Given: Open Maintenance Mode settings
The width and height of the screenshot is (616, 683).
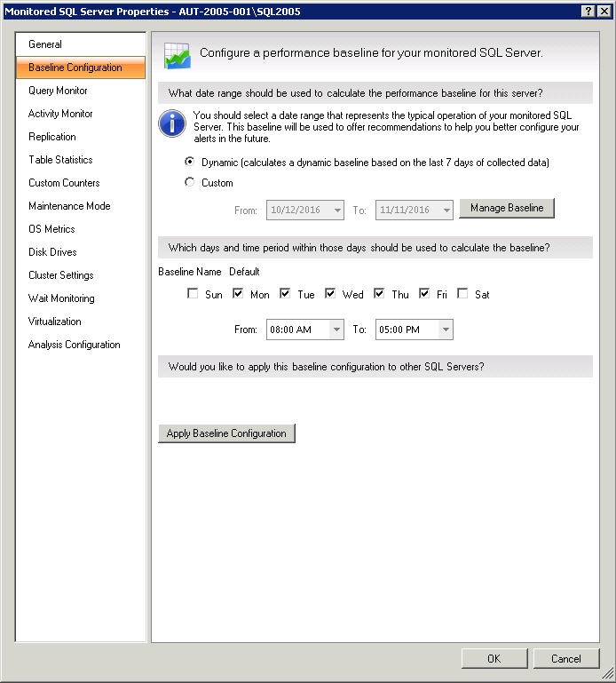Looking at the screenshot, I should (x=81, y=206).
